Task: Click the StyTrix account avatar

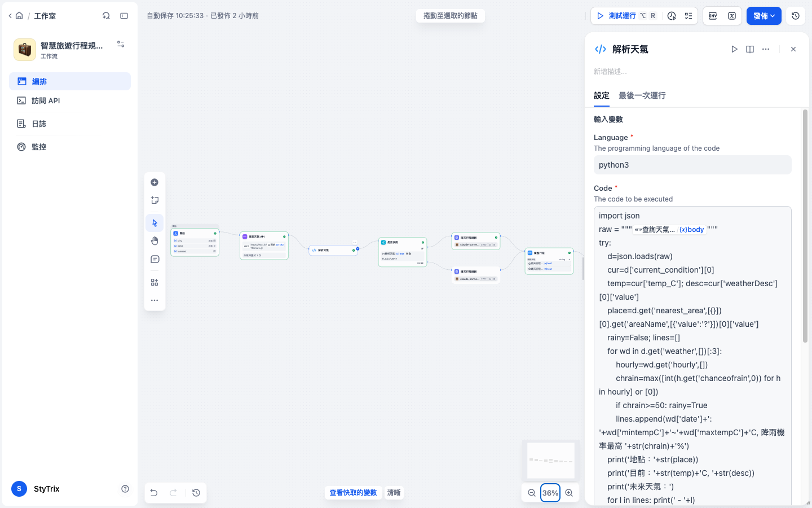Action: (x=19, y=489)
